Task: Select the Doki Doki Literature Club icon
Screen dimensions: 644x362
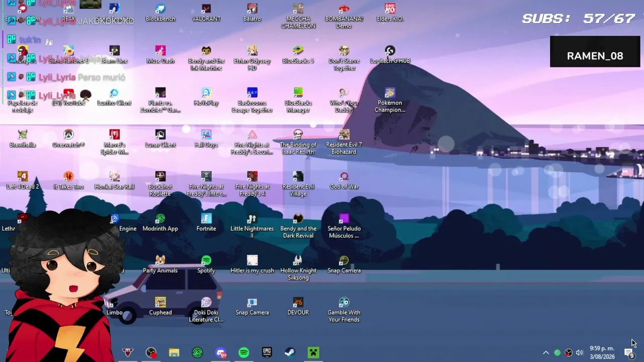Action: click(x=206, y=310)
